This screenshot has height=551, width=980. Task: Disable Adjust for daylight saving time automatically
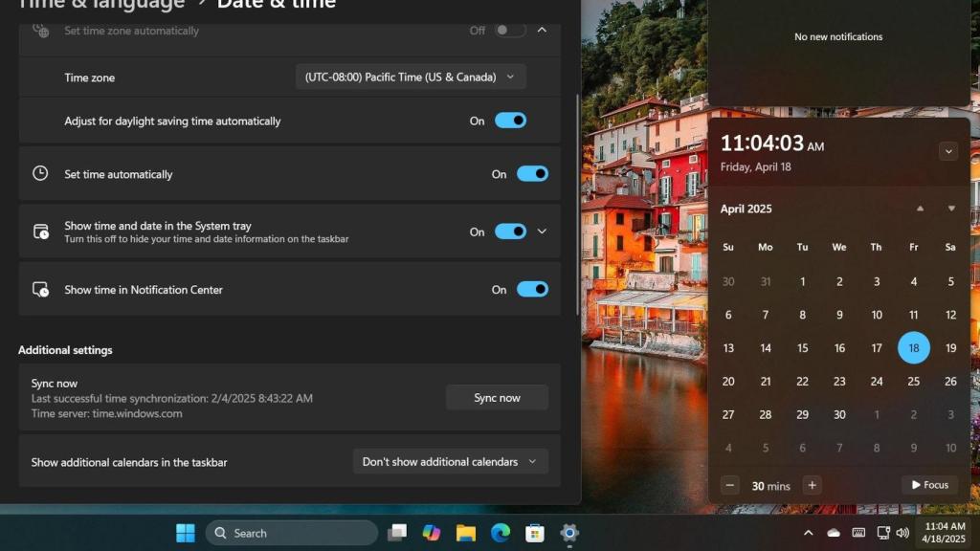pos(510,120)
